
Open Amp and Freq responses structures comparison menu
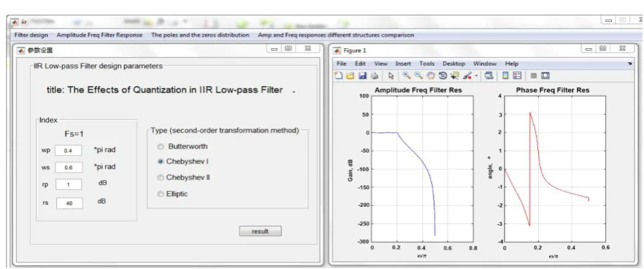pyautogui.click(x=336, y=35)
